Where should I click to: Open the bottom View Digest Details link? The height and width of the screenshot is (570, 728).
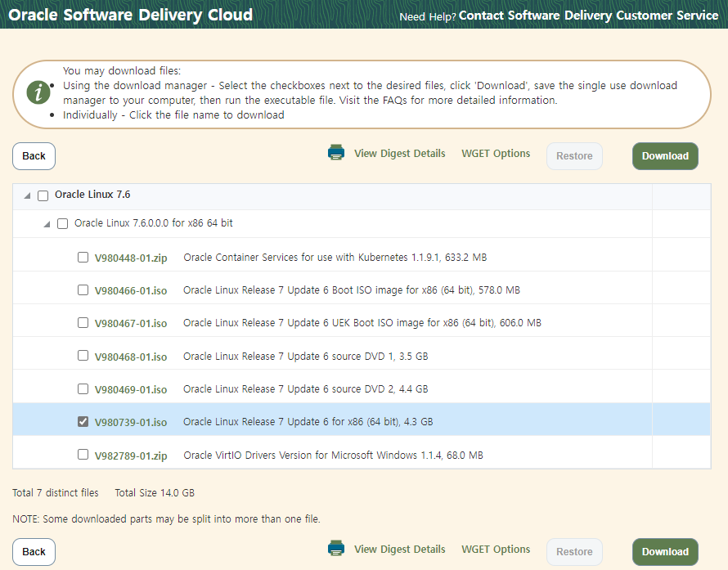(400, 550)
